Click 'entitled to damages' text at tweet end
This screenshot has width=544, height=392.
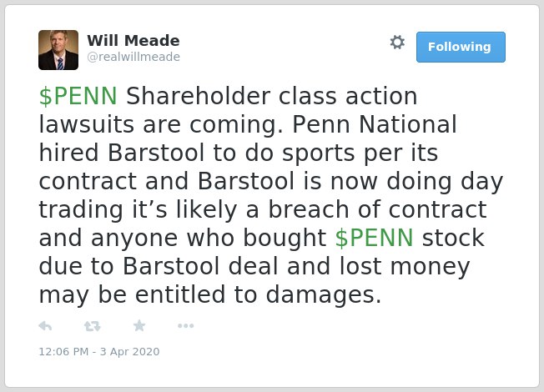[259, 294]
